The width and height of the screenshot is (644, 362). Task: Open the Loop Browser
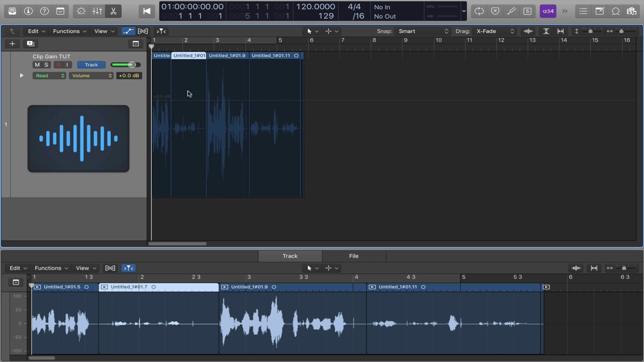tap(615, 11)
